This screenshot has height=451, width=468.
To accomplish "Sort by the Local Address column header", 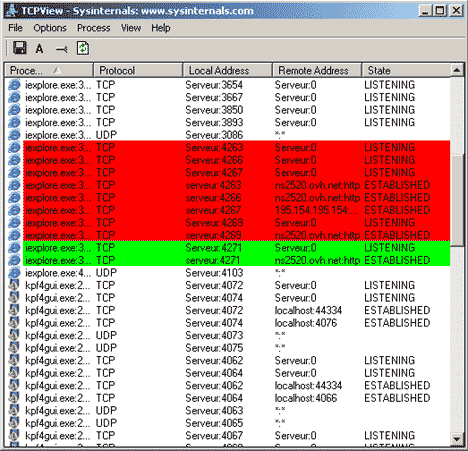I will click(227, 70).
